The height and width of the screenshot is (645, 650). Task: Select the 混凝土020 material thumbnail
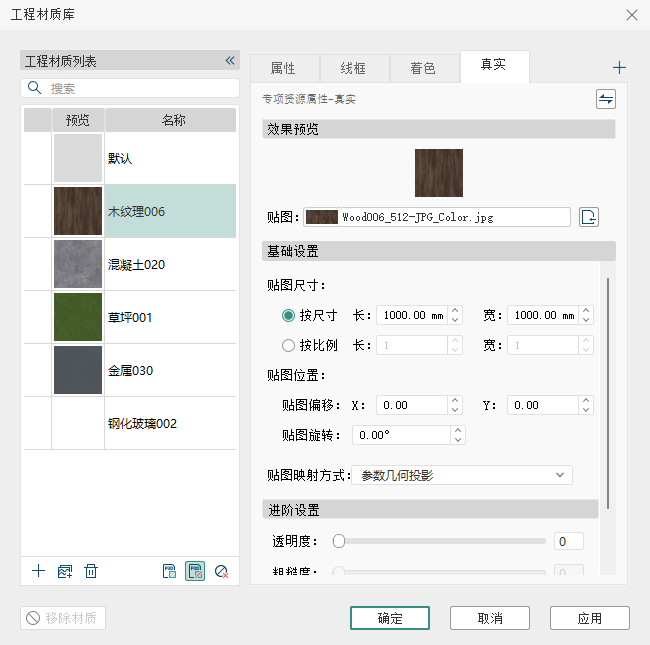tap(78, 264)
